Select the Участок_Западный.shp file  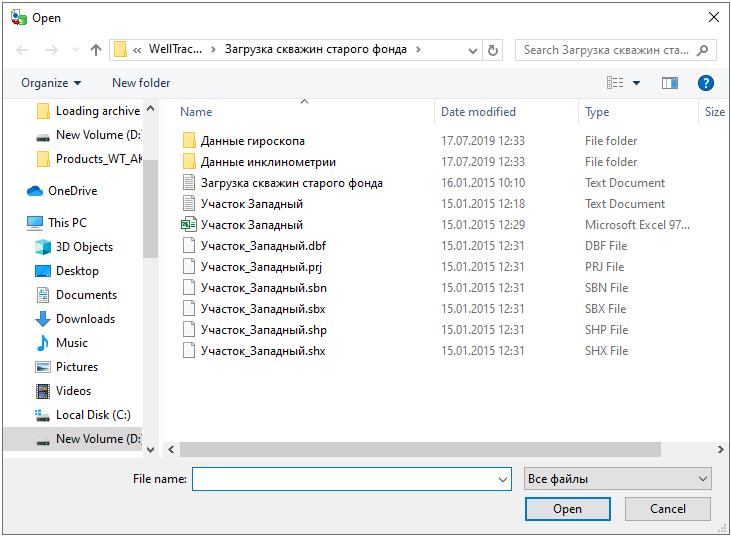[263, 330]
